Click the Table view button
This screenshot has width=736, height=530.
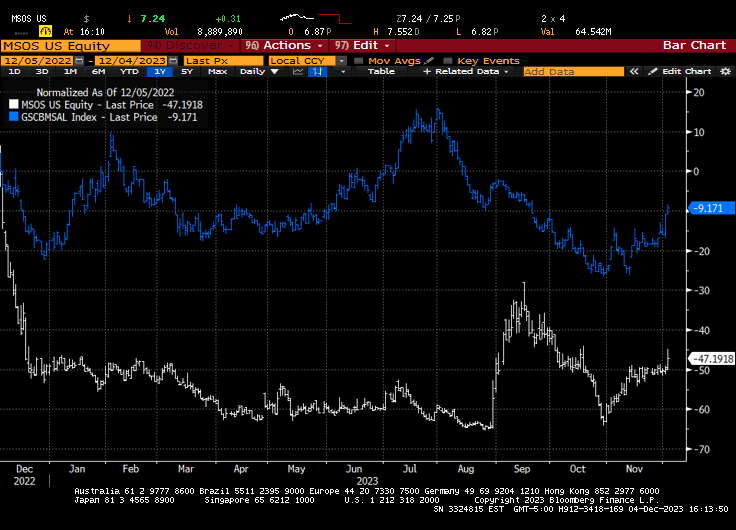pos(381,71)
